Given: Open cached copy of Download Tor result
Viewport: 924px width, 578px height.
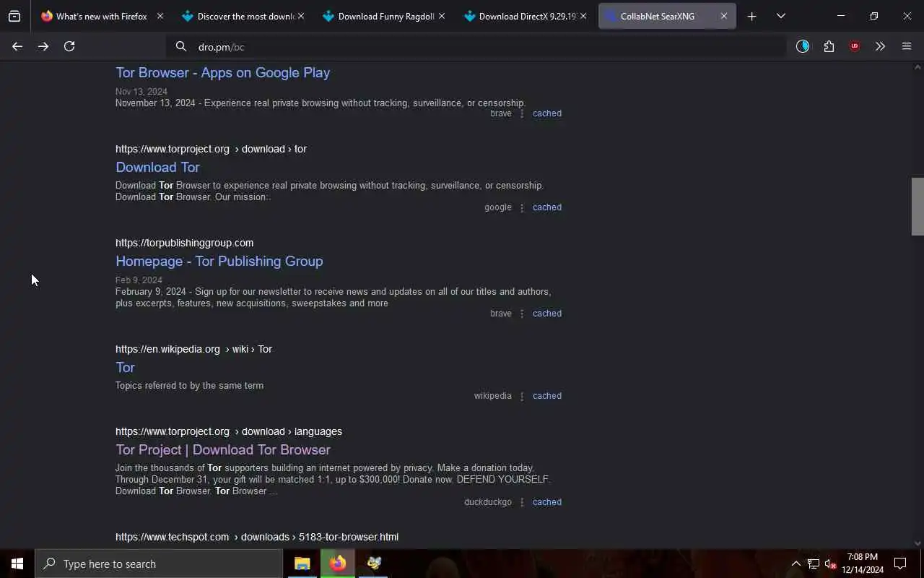Looking at the screenshot, I should click(546, 207).
